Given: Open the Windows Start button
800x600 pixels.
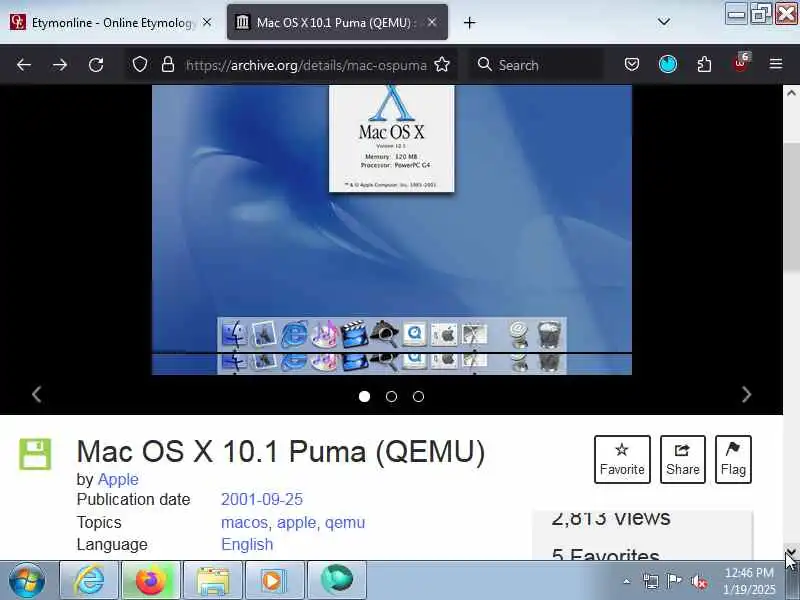Looking at the screenshot, I should (27, 580).
